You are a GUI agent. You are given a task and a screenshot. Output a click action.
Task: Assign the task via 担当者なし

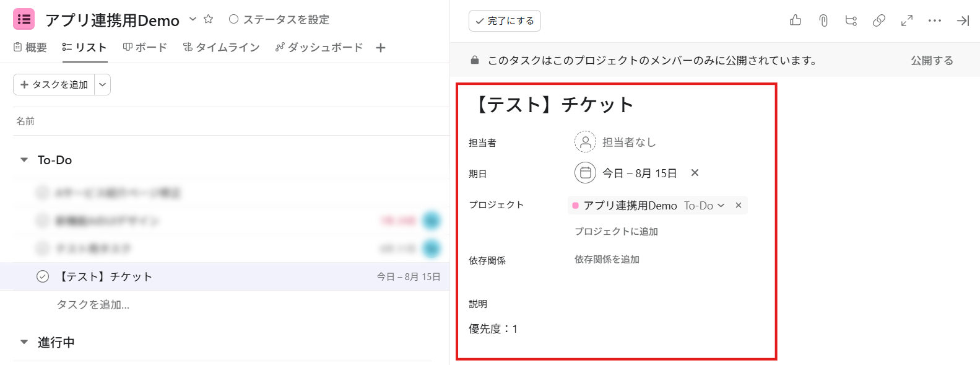pyautogui.click(x=629, y=142)
